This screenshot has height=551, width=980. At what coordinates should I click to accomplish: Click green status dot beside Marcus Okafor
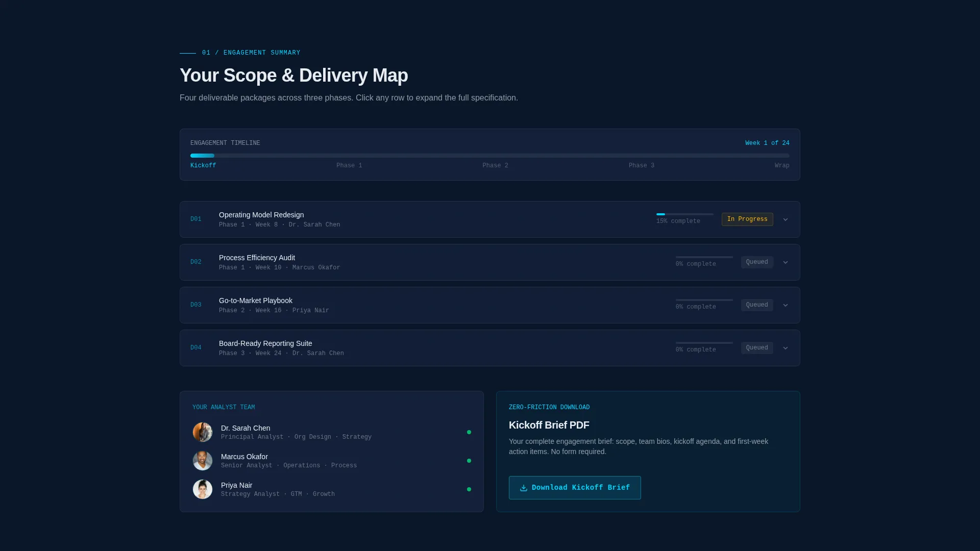pyautogui.click(x=469, y=461)
